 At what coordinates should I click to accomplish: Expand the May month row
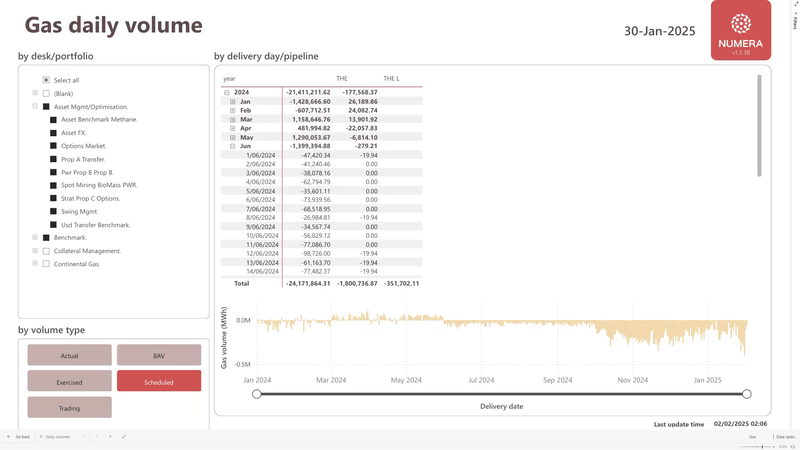pyautogui.click(x=233, y=137)
